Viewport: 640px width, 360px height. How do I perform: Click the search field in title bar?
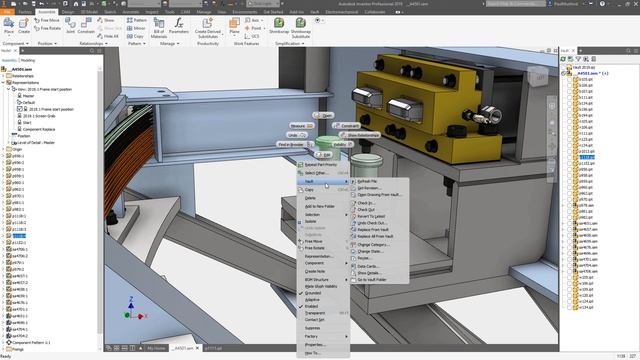coord(516,4)
